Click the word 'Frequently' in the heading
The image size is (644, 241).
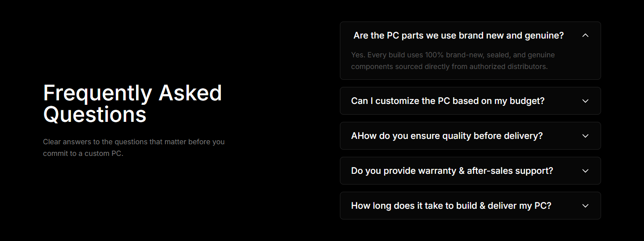pos(97,93)
